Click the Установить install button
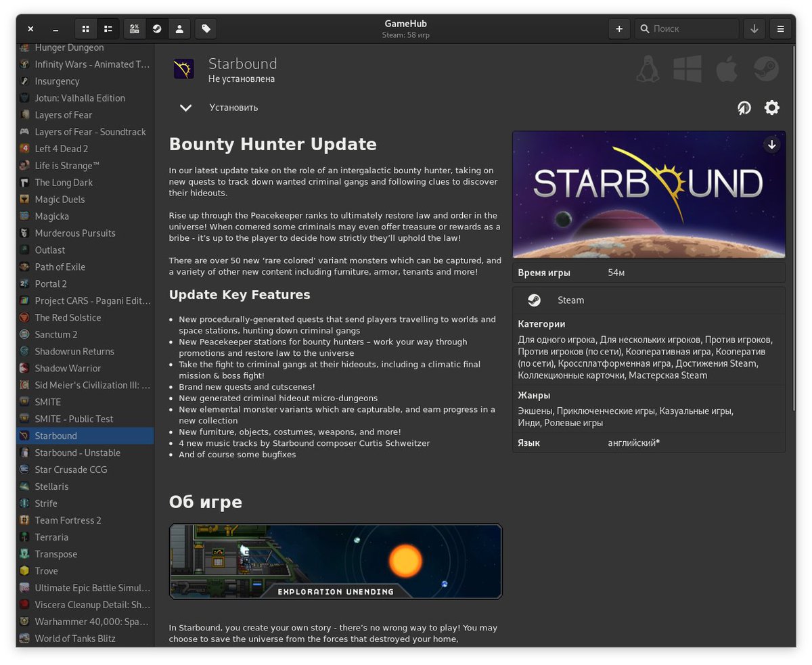Image resolution: width=812 pixels, height=665 pixels. coord(233,108)
